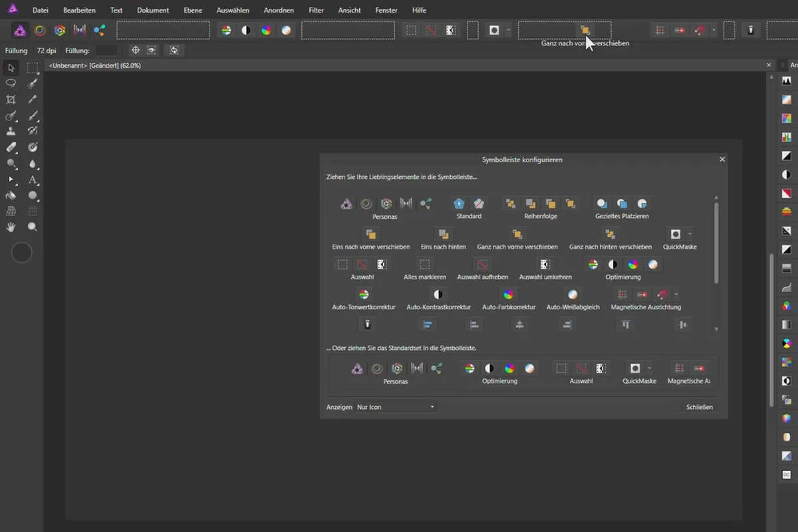This screenshot has height=532, width=798.
Task: Click the Auswahl aufheben item in dialog
Action: coord(483,270)
